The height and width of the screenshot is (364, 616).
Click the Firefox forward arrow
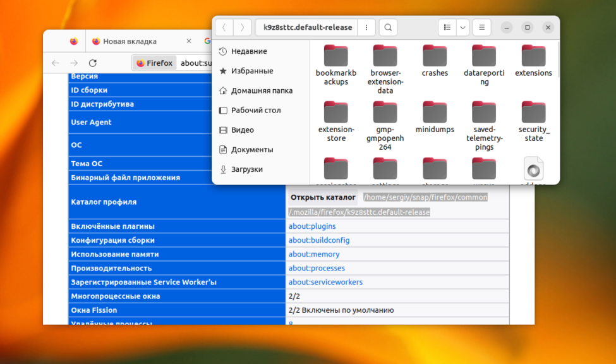[x=74, y=63]
